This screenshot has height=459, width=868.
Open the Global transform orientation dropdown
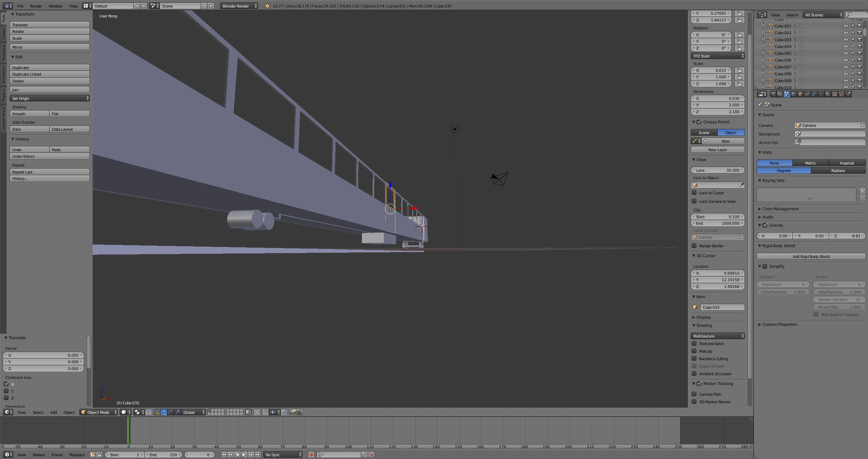[194, 412]
